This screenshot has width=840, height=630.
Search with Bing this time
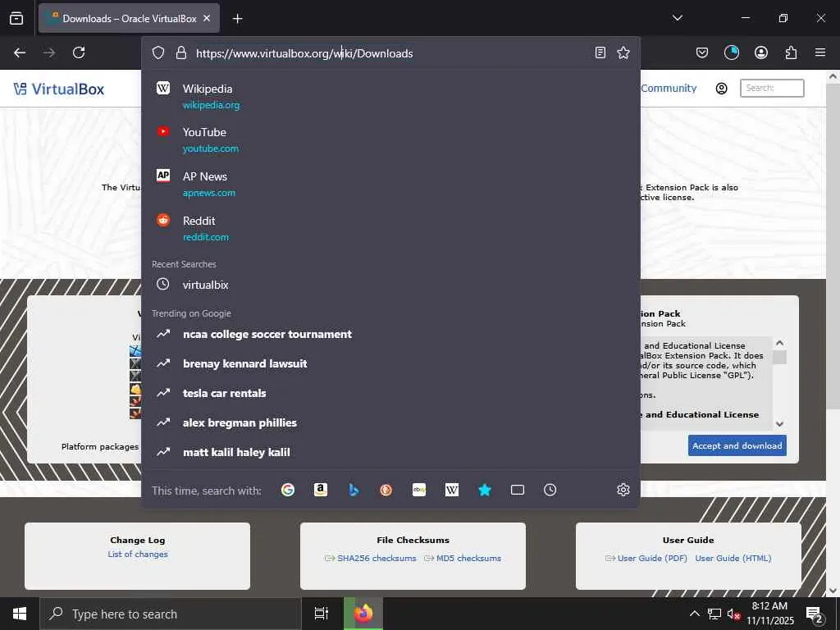[354, 490]
